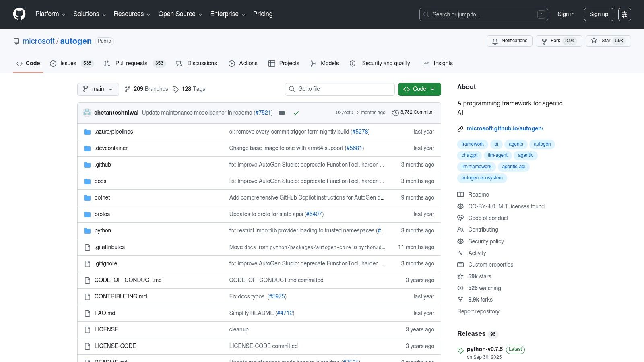Open the .gitignore file
The width and height of the screenshot is (644, 362).
106,264
